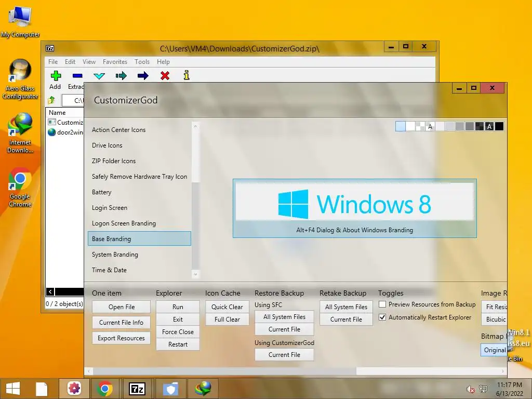
Task: Select Battery category
Action: tap(139, 192)
